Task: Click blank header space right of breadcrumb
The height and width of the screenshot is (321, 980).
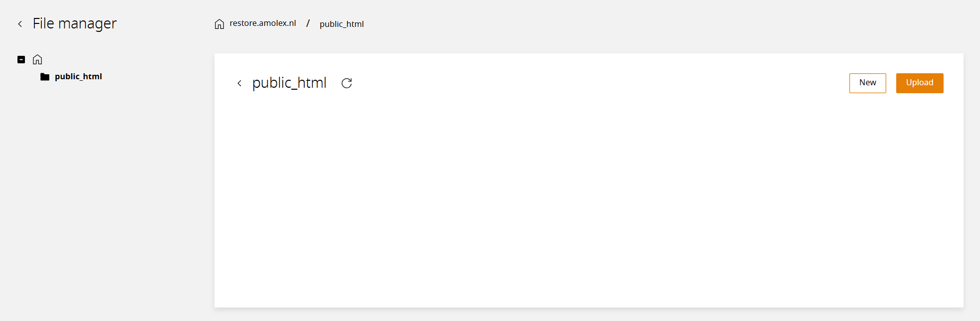Action: [x=648, y=23]
